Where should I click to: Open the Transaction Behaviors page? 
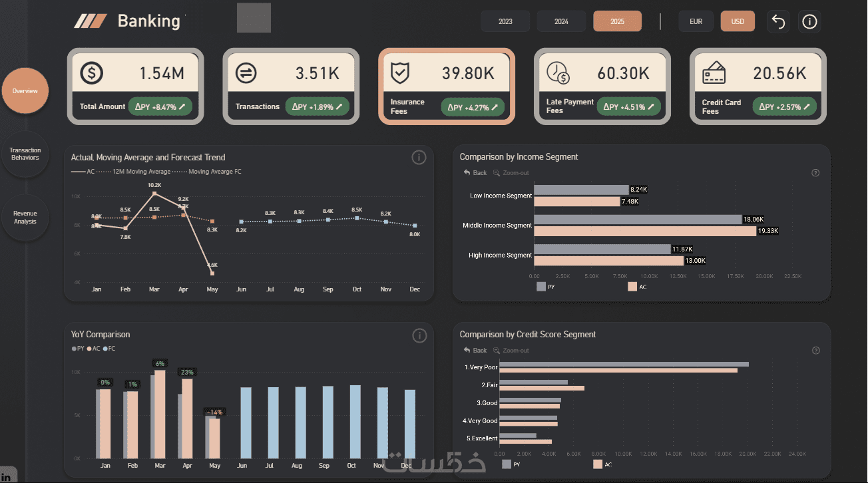[x=25, y=154]
